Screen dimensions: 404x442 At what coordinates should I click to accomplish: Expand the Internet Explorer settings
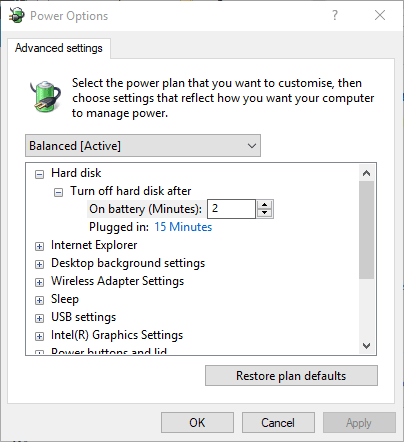coord(39,246)
